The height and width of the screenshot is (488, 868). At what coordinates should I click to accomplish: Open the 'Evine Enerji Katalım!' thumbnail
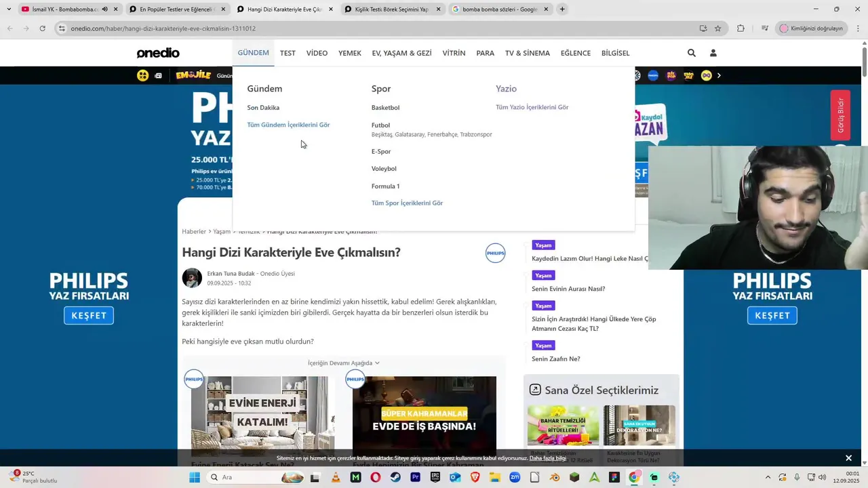263,415
